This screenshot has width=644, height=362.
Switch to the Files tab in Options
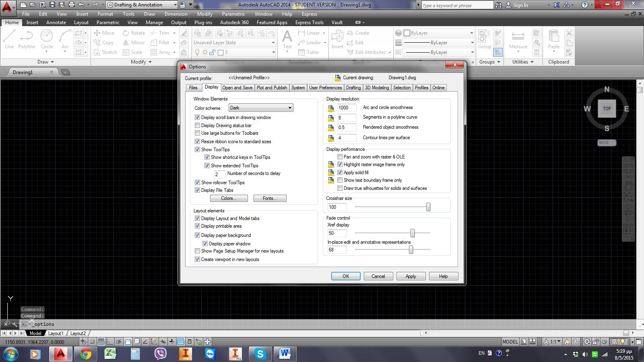click(x=193, y=88)
